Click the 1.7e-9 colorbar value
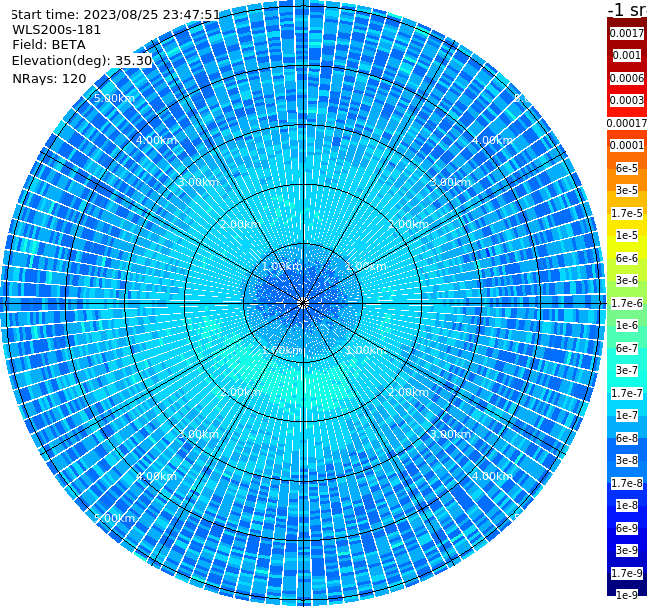 [627, 573]
